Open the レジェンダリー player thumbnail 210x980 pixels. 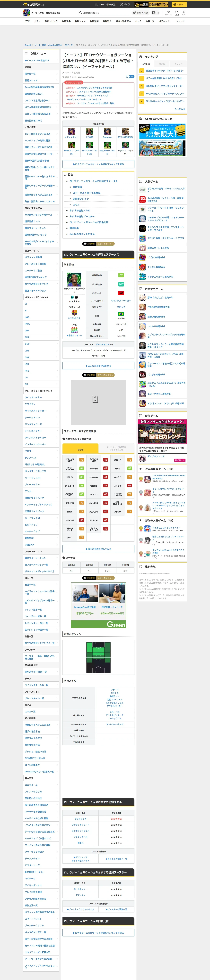point(71,132)
